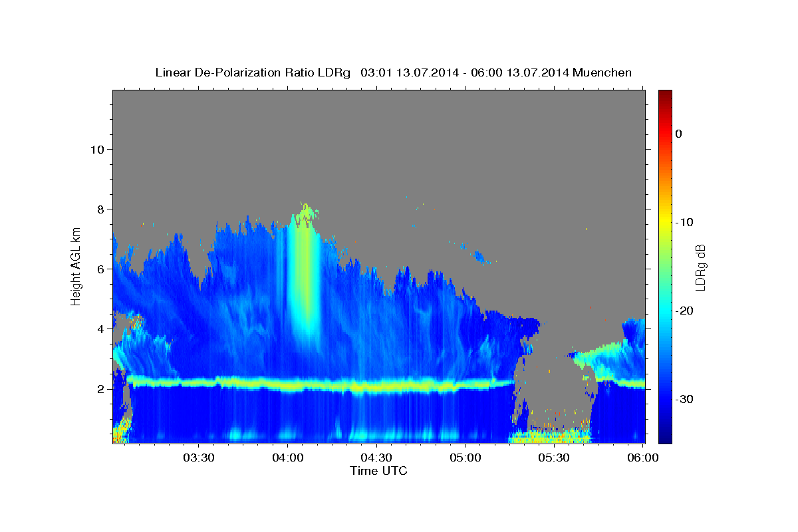Click the dark blue bottom of colorbar
This screenshot has width=798, height=532.
(x=665, y=438)
